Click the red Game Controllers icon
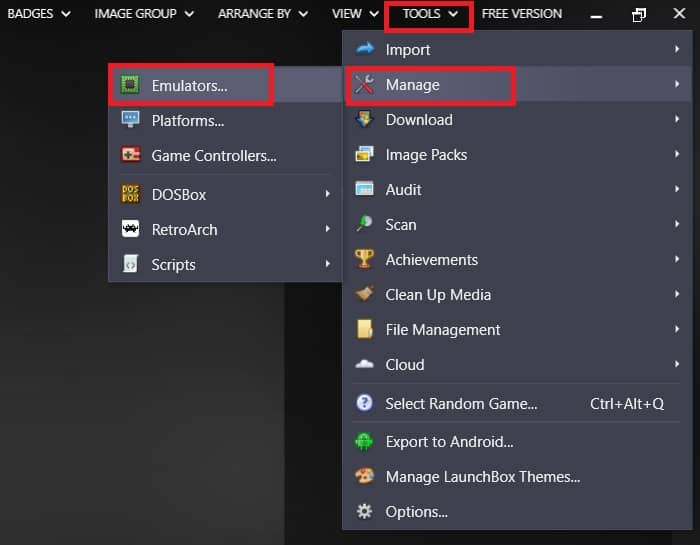The image size is (700, 545). pyautogui.click(x=131, y=155)
